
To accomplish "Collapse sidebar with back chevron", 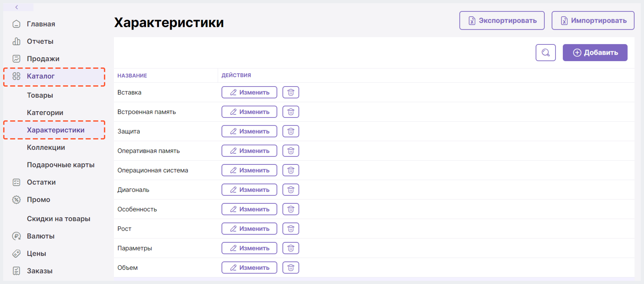I will click(x=17, y=7).
